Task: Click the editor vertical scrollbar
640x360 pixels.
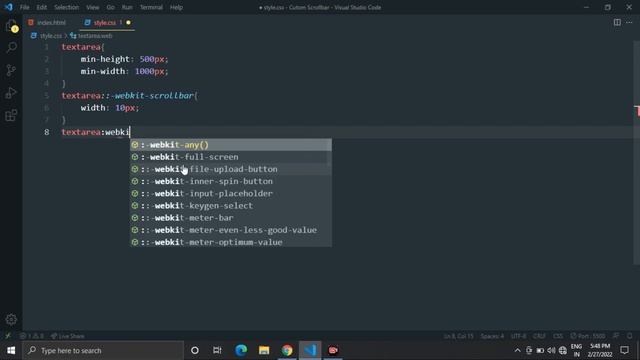Action: click(637, 153)
